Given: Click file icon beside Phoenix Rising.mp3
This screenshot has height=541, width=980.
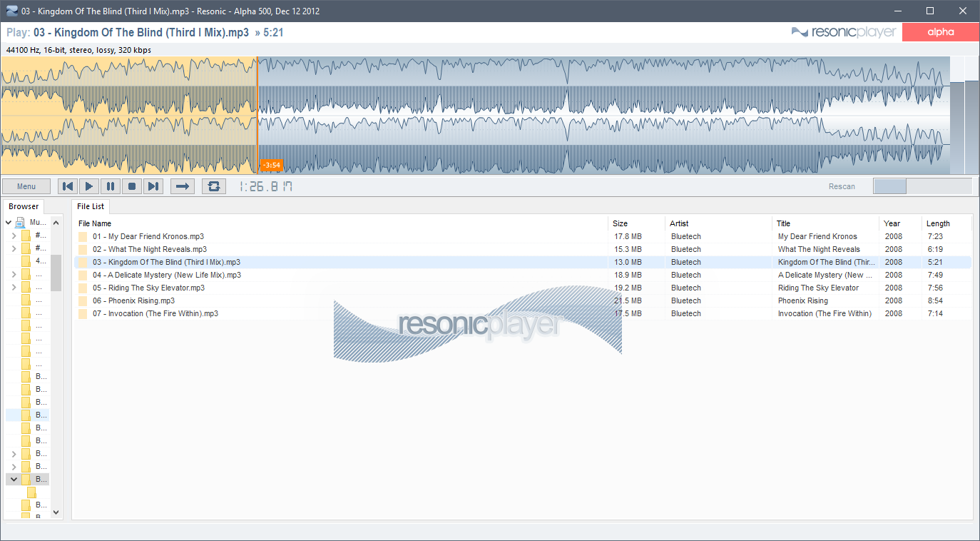Looking at the screenshot, I should (x=83, y=301).
